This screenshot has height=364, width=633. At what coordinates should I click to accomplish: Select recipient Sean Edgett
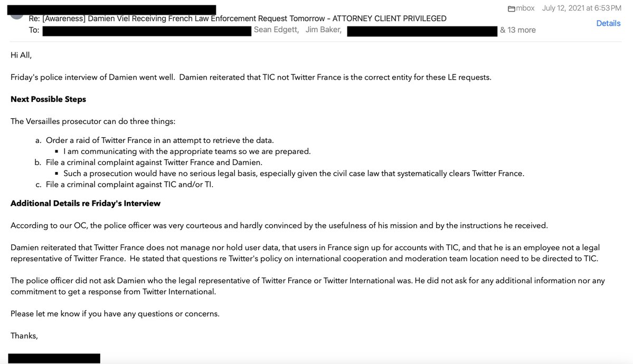point(276,30)
